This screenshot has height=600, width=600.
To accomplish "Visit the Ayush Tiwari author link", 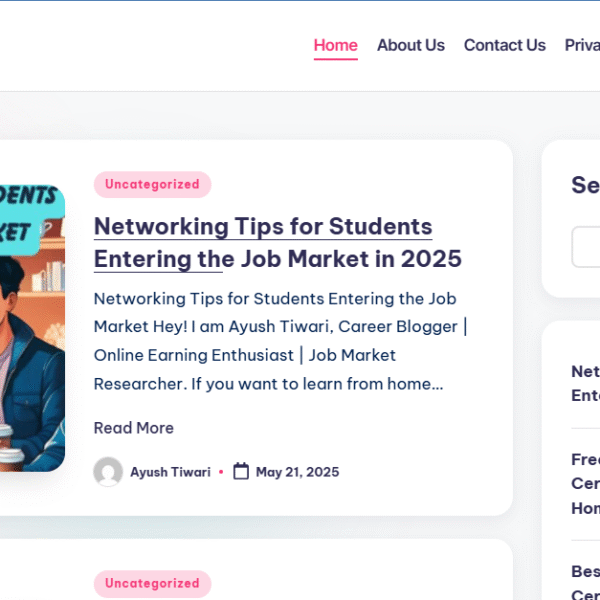I will (x=170, y=472).
